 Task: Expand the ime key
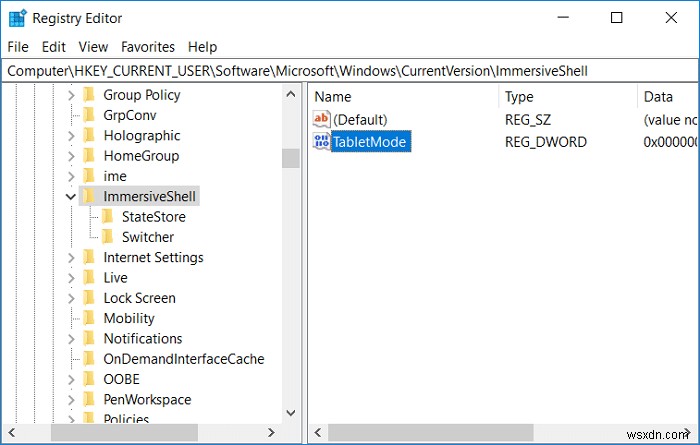71,176
